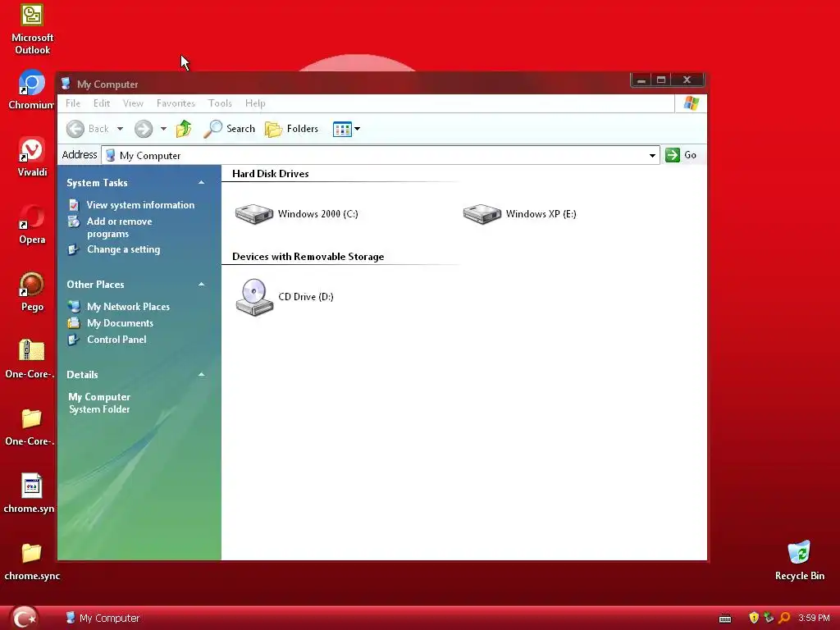Screen dimensions: 840x630
Task: Open the File menu
Action: (x=73, y=103)
